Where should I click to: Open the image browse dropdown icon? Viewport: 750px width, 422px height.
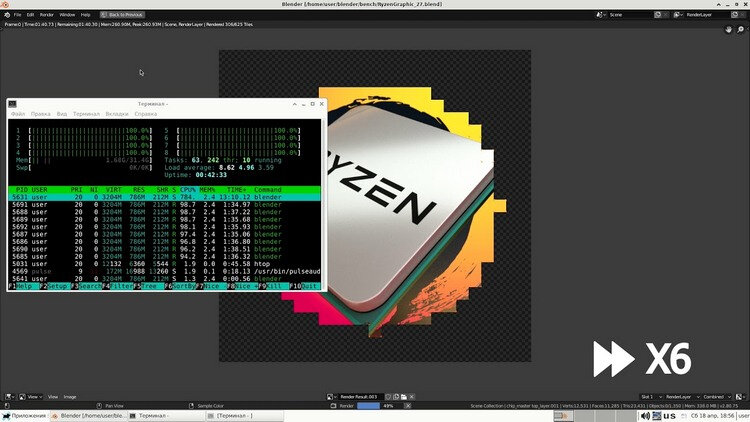pos(331,397)
